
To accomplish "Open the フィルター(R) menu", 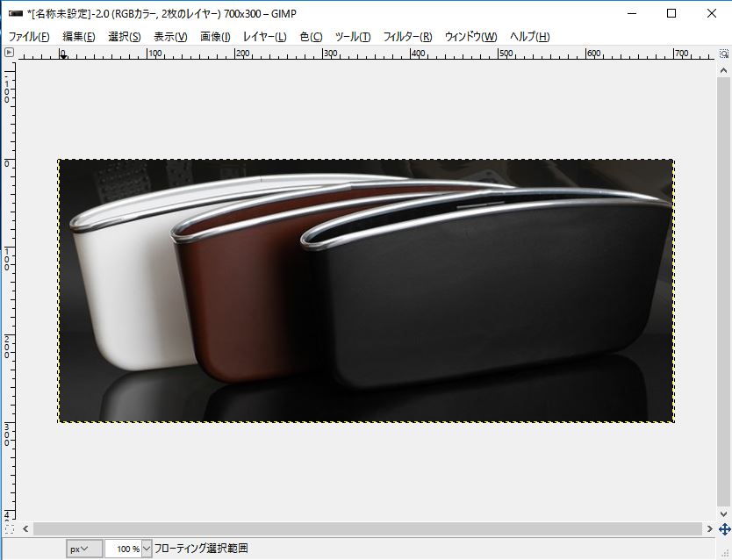I will (x=407, y=36).
